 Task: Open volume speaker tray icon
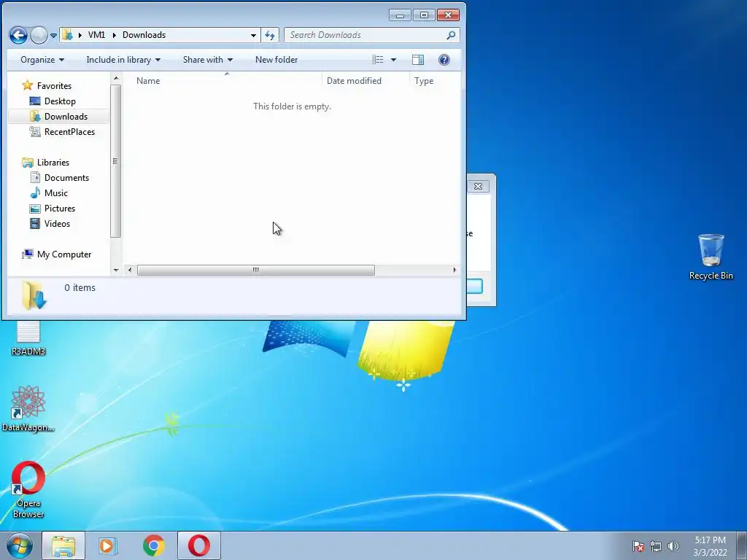[673, 546]
